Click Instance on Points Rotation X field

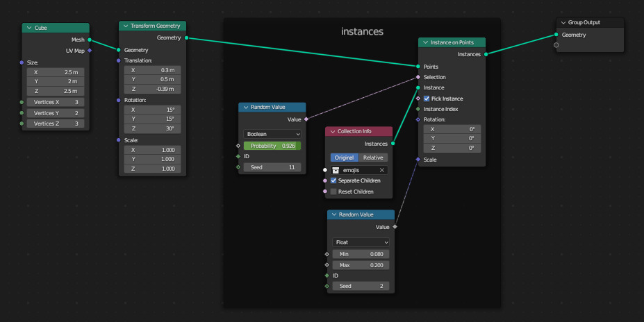click(452, 129)
